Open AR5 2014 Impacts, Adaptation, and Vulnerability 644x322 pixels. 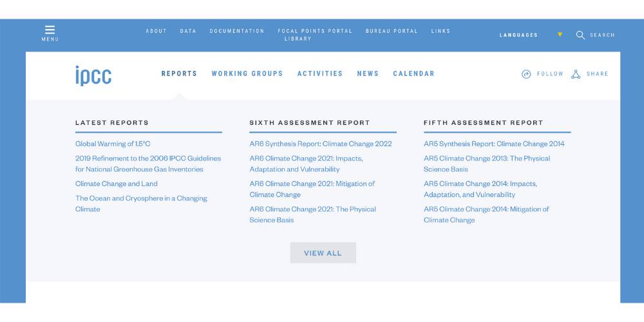tap(480, 189)
